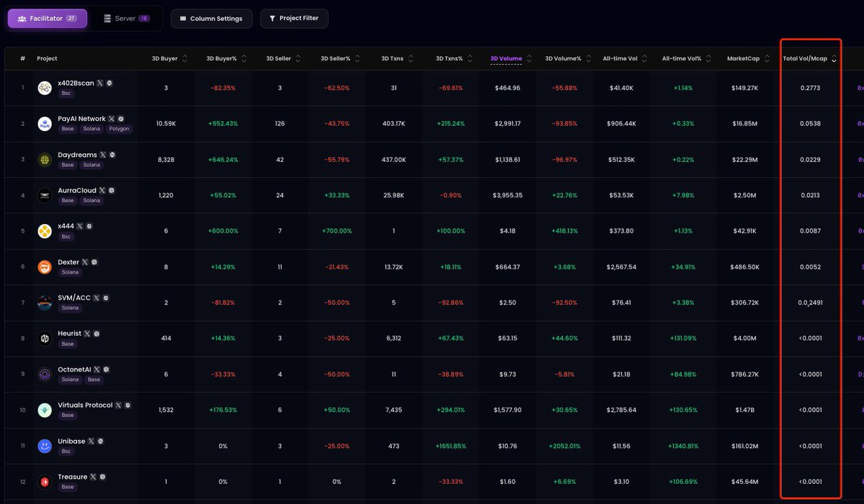Click the +700.00% seller change cell
This screenshot has height=504, width=864.
tap(337, 231)
